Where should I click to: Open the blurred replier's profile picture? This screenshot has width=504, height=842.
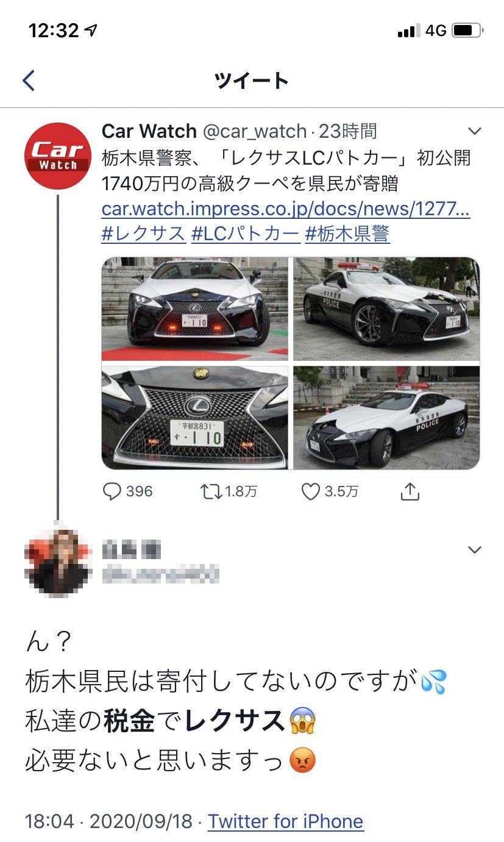[x=58, y=561]
